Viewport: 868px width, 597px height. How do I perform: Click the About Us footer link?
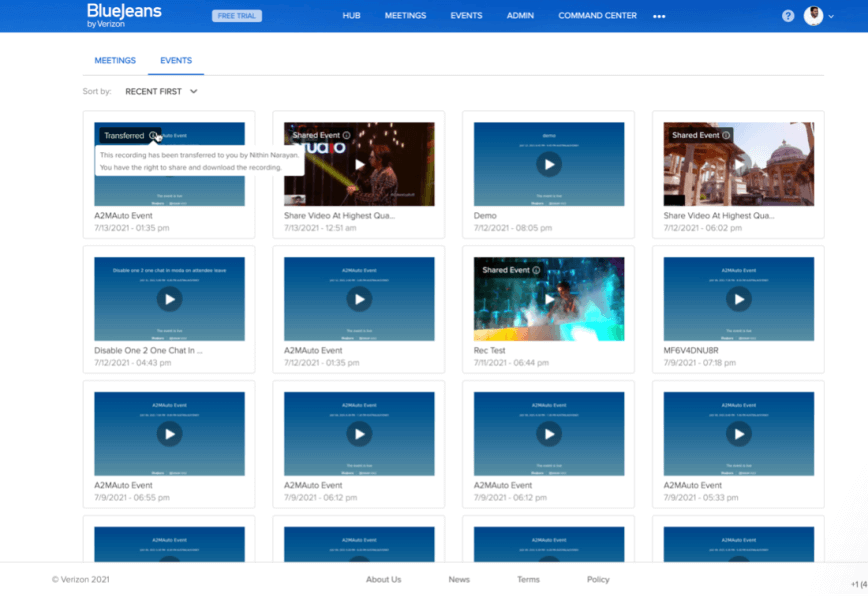384,579
